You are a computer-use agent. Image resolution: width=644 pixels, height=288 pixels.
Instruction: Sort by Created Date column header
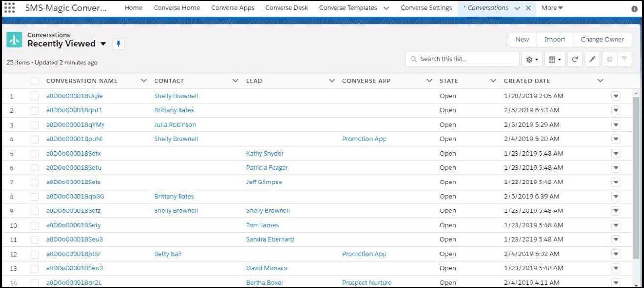click(527, 81)
